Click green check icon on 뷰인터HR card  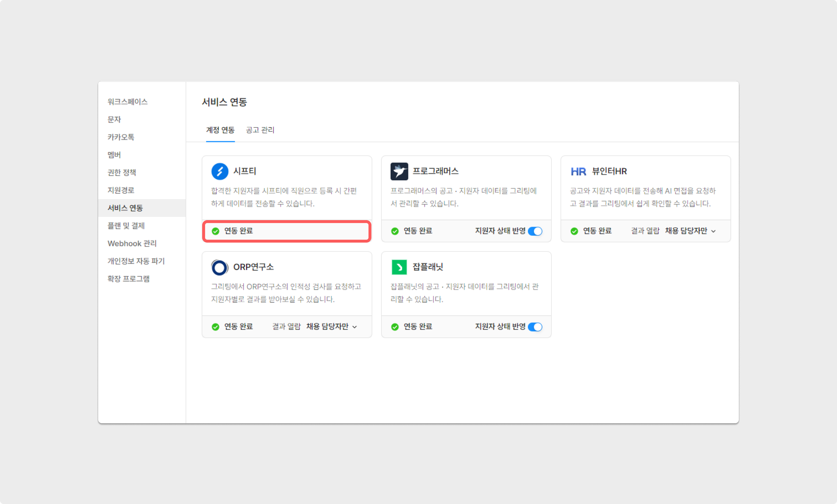click(x=574, y=231)
